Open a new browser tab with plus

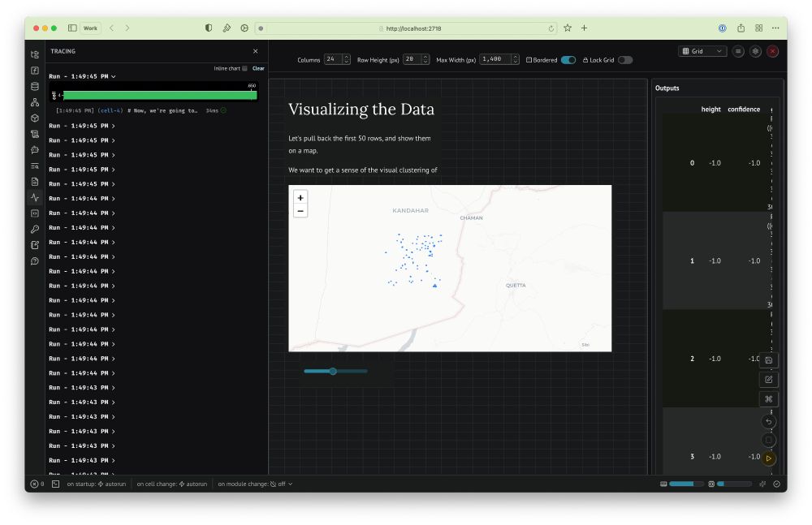[x=584, y=28]
